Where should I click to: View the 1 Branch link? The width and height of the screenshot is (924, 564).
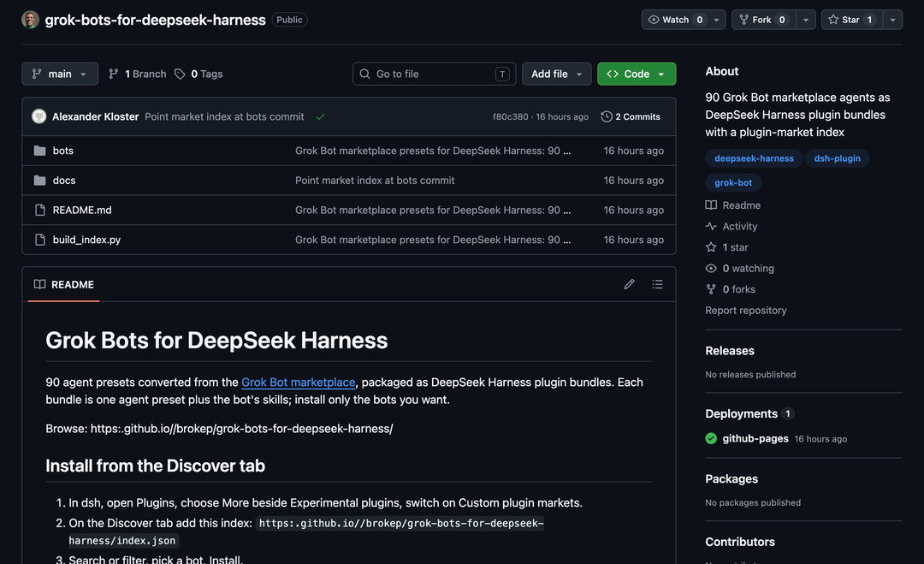pos(137,74)
